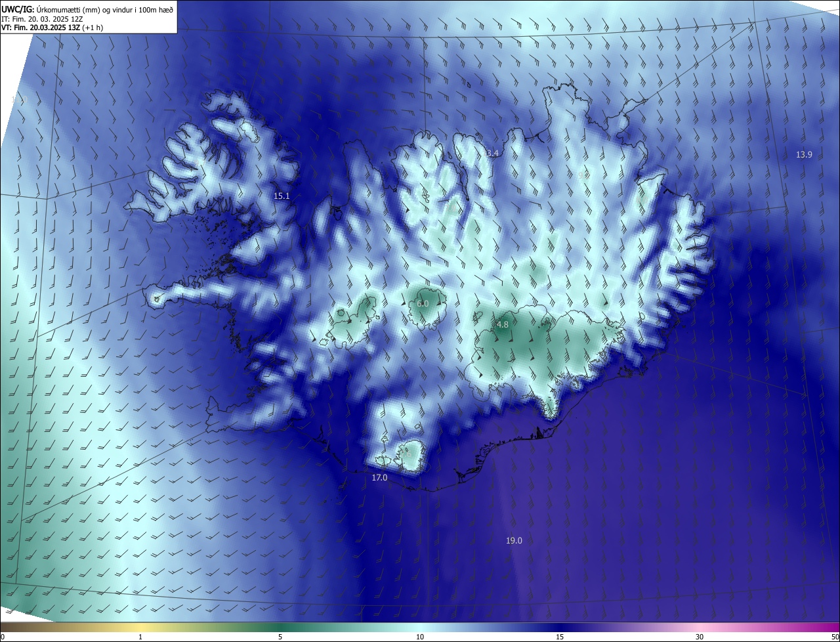Click the 13.9 value label on the map
This screenshot has width=840, height=642.
pos(804,154)
